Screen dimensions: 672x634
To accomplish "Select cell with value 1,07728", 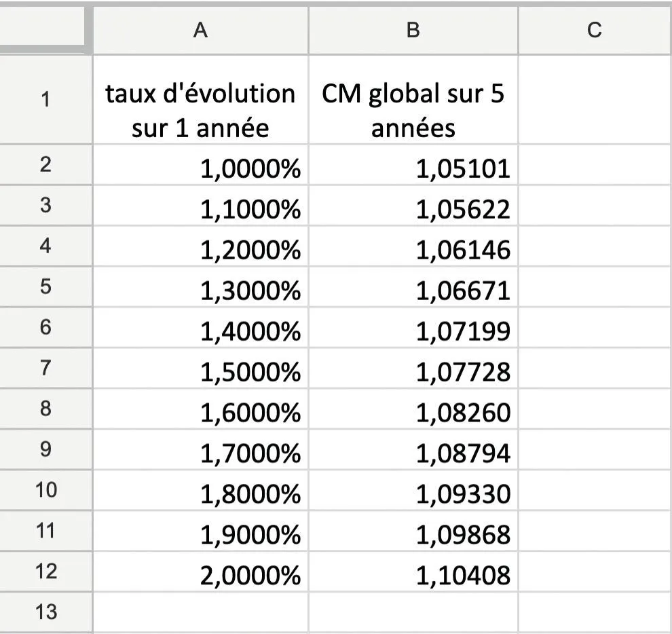I will [413, 368].
